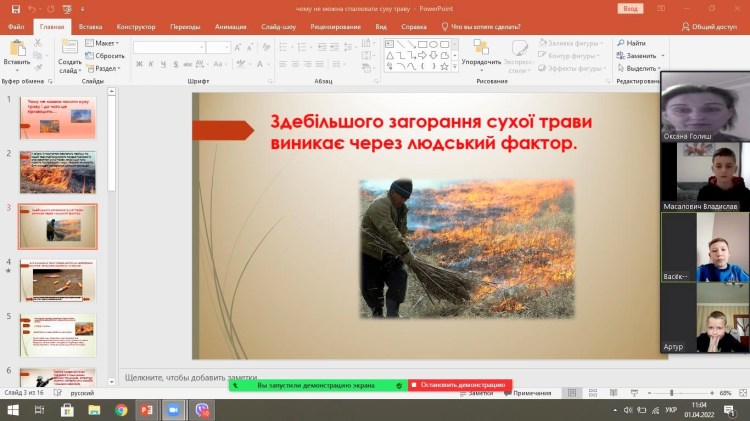This screenshot has width=750, height=421.
Task: Select slide 2 thumbnail in the panel
Action: click(57, 171)
